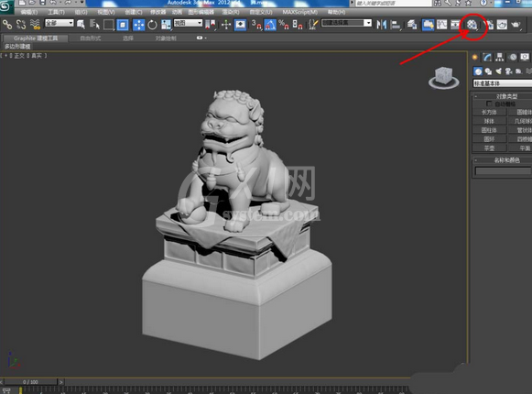This screenshot has width=532, height=394.
Task: Activate the Select and Uniform Scale tool
Action: (x=167, y=25)
